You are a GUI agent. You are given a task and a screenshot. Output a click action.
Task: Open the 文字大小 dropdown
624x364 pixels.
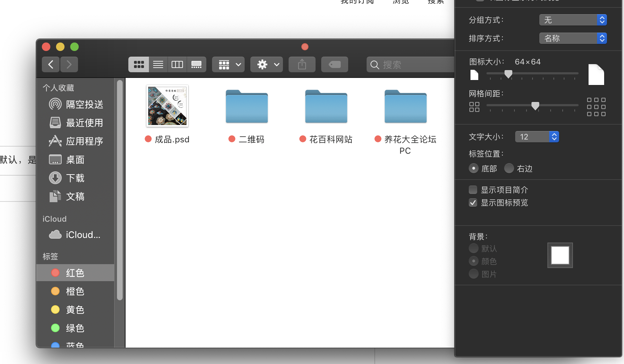point(537,137)
